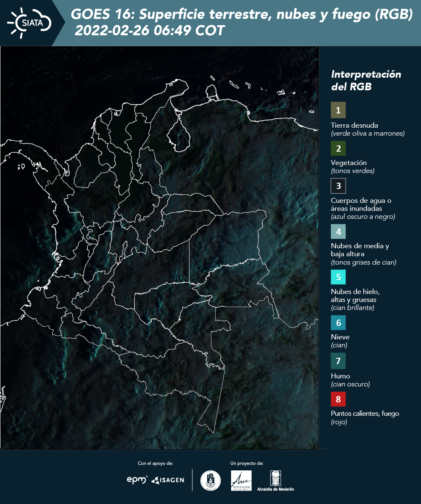Click the ISAGEN logo

tap(168, 480)
